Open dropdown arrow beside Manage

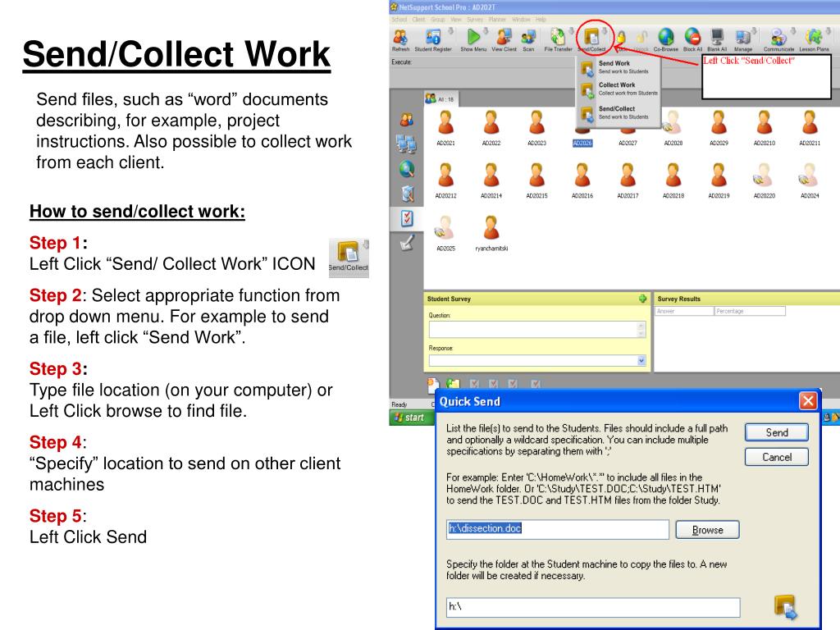(x=754, y=31)
